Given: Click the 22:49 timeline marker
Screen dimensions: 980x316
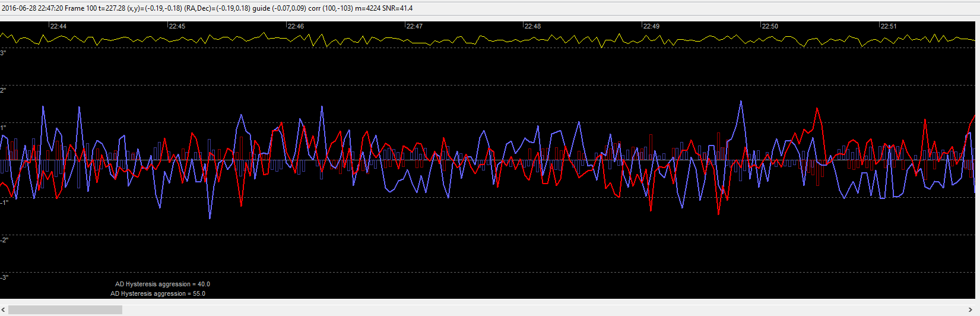Looking at the screenshot, I should pyautogui.click(x=651, y=26).
